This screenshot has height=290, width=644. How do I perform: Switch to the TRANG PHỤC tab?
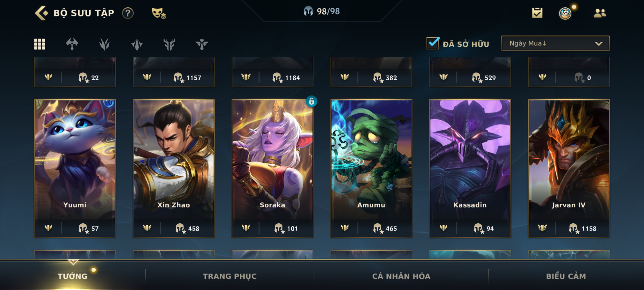pyautogui.click(x=229, y=276)
